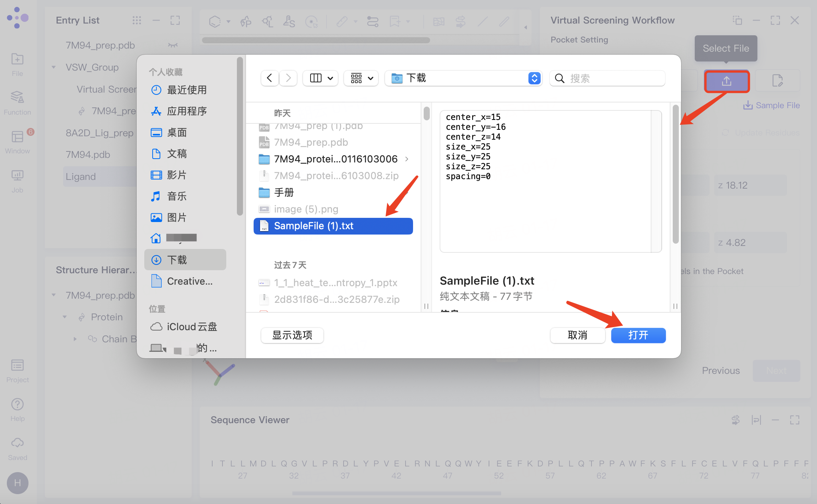Click z 18.12 value field
817x504 pixels.
click(x=750, y=185)
